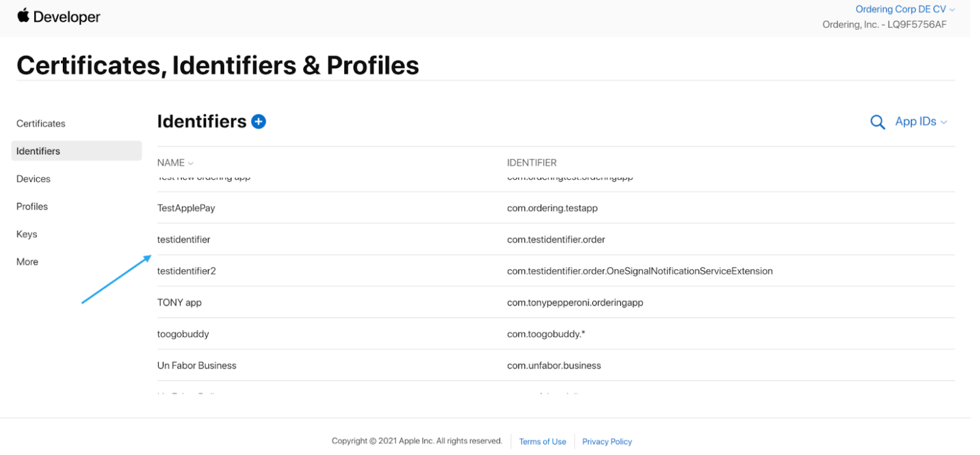The image size is (980, 455).
Task: Click com.toogobuddy.* wildcard ID
Action: pyautogui.click(x=546, y=334)
